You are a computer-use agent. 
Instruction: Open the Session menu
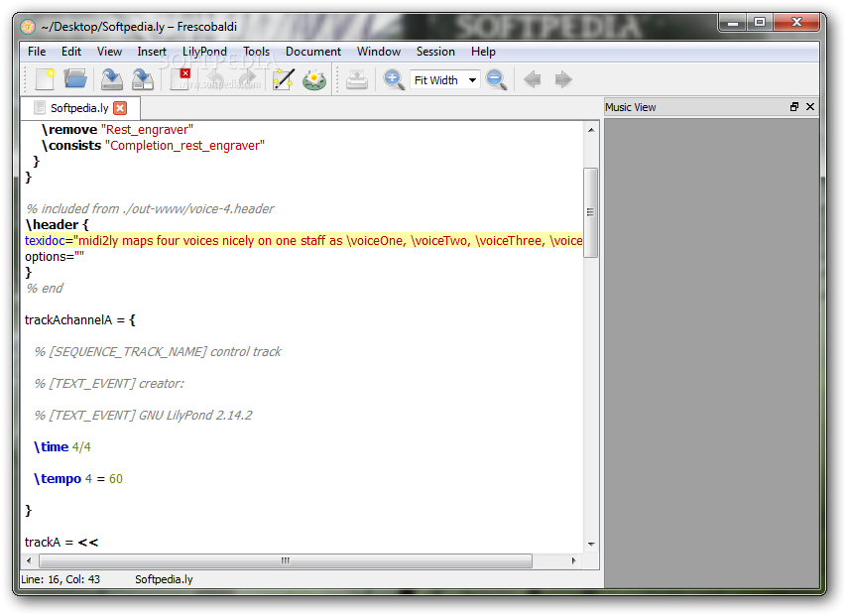point(435,52)
